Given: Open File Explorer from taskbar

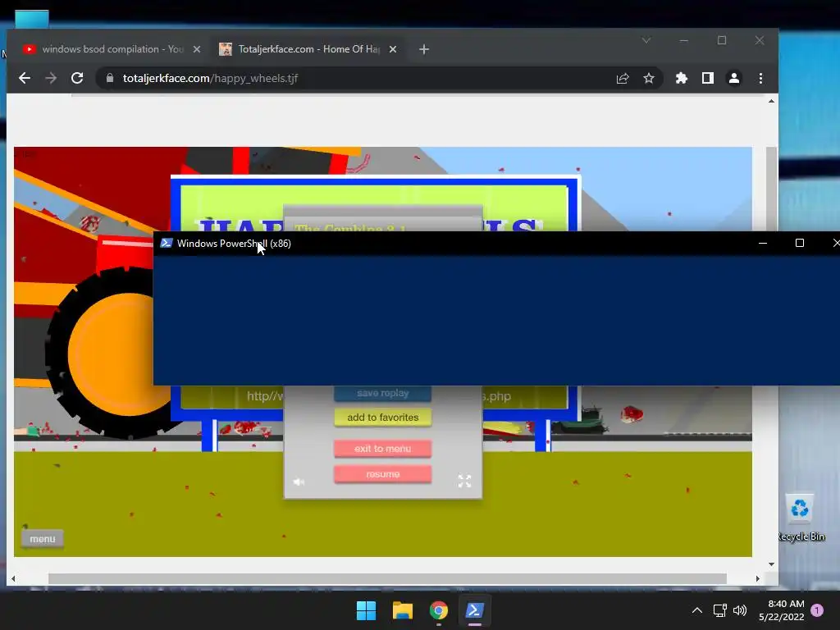Looking at the screenshot, I should (402, 610).
